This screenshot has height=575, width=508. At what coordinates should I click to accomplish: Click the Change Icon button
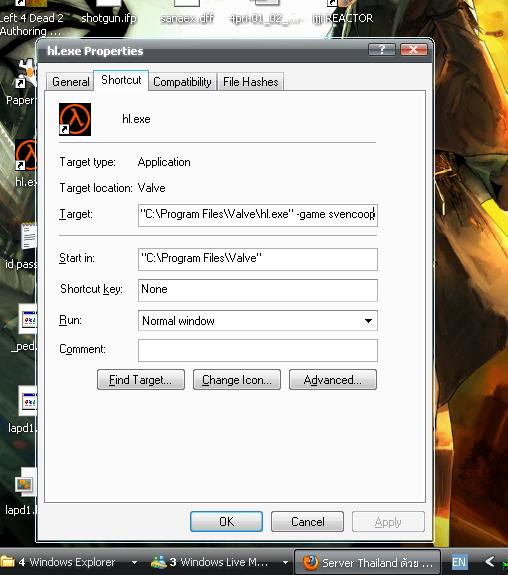pyautogui.click(x=237, y=380)
